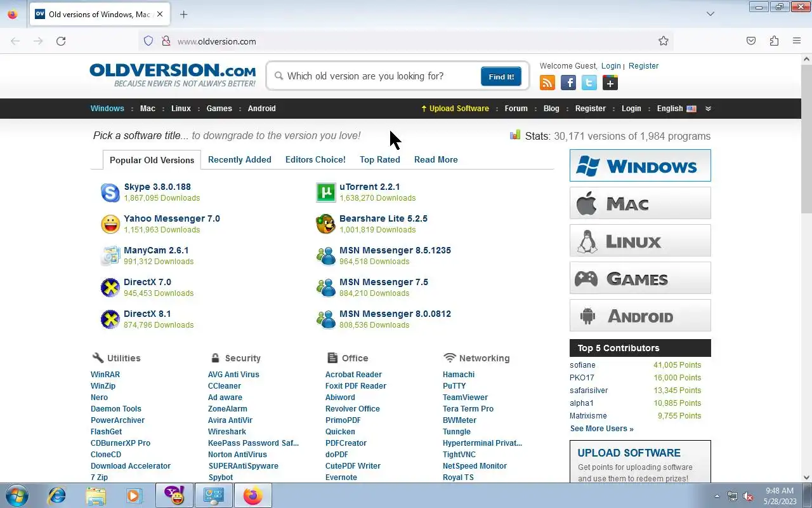812x508 pixels.
Task: Bookmark this page with the star
Action: 664,41
